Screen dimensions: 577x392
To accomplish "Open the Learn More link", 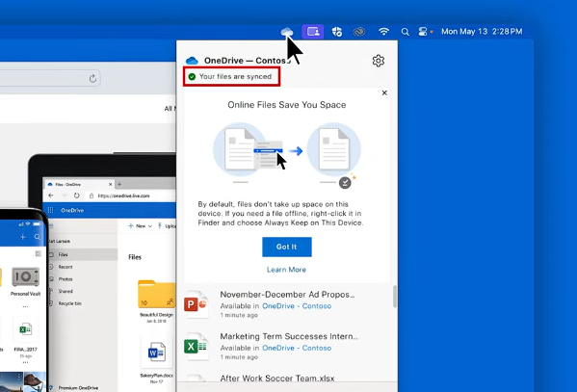I will click(286, 270).
